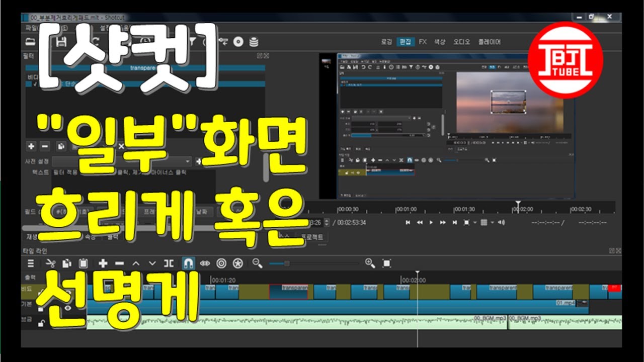Select the 01.mp4 clip label on lower track
Image resolution: width=644 pixels, height=362 pixels.
point(566,303)
